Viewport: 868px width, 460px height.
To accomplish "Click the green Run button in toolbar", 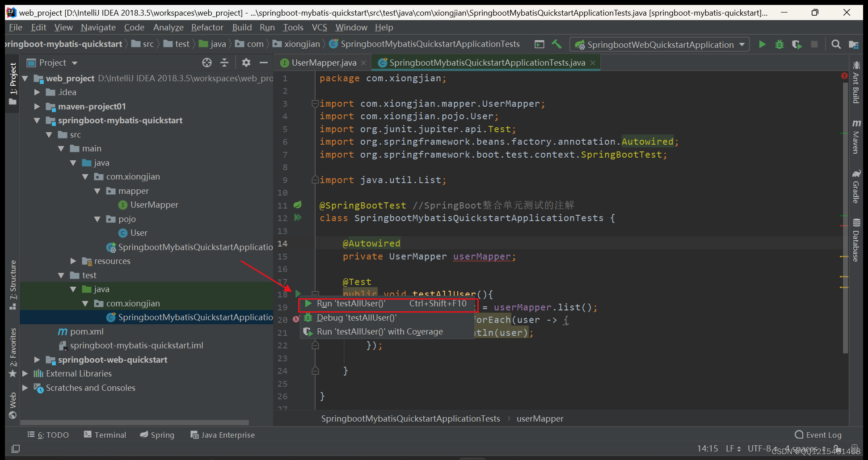I will tap(763, 44).
